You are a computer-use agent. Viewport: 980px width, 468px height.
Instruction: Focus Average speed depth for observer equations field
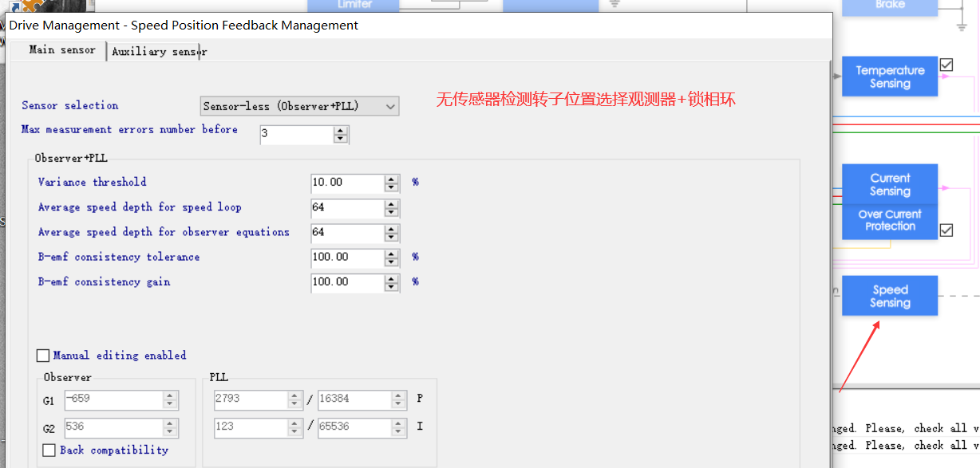[x=347, y=233]
